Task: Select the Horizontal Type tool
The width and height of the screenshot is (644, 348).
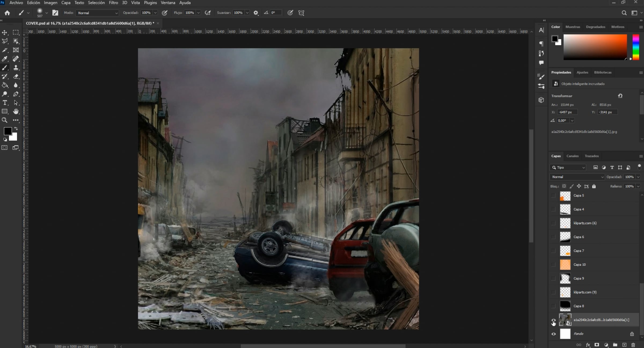Action: click(x=5, y=103)
